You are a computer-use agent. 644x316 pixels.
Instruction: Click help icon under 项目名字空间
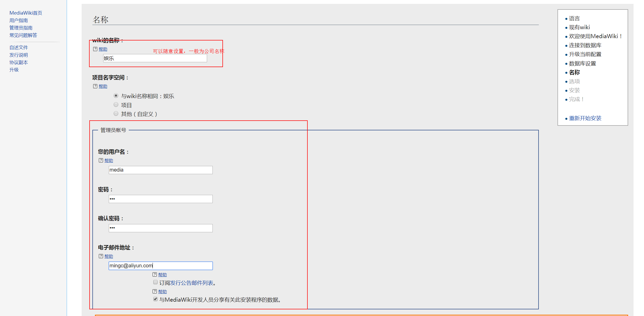click(95, 86)
